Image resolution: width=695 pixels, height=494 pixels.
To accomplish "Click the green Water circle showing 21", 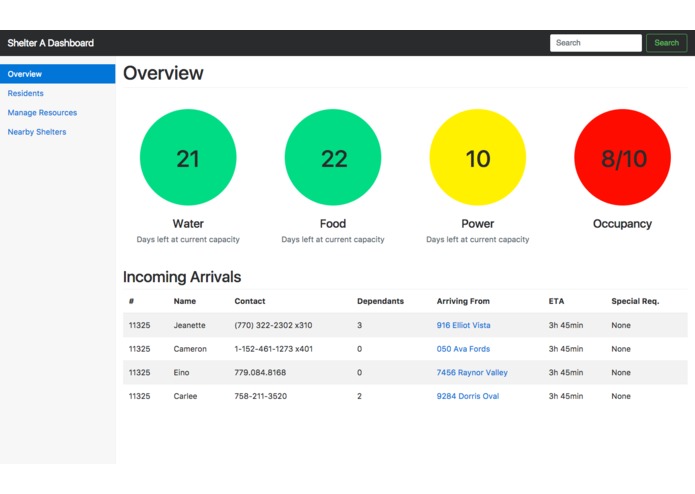I will pos(188,157).
